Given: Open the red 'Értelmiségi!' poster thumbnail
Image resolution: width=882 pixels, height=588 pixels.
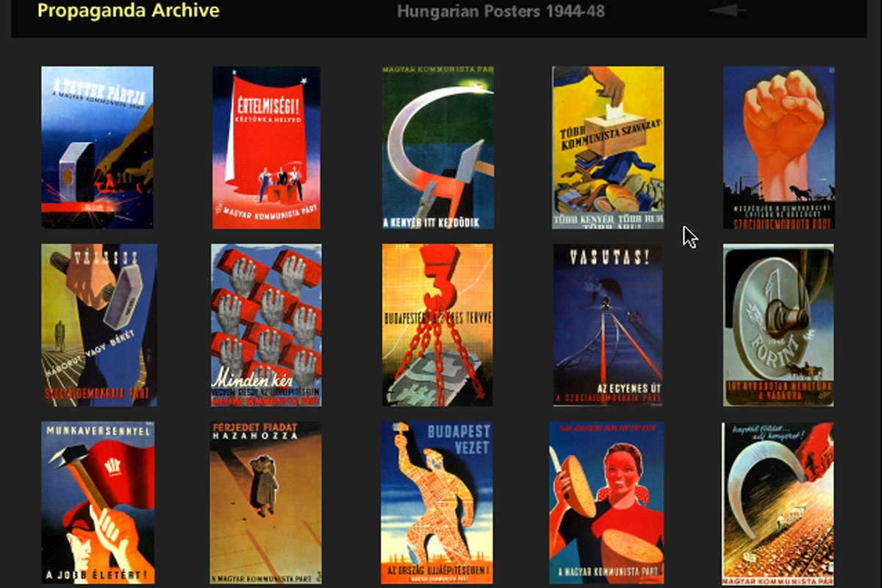Looking at the screenshot, I should (266, 147).
